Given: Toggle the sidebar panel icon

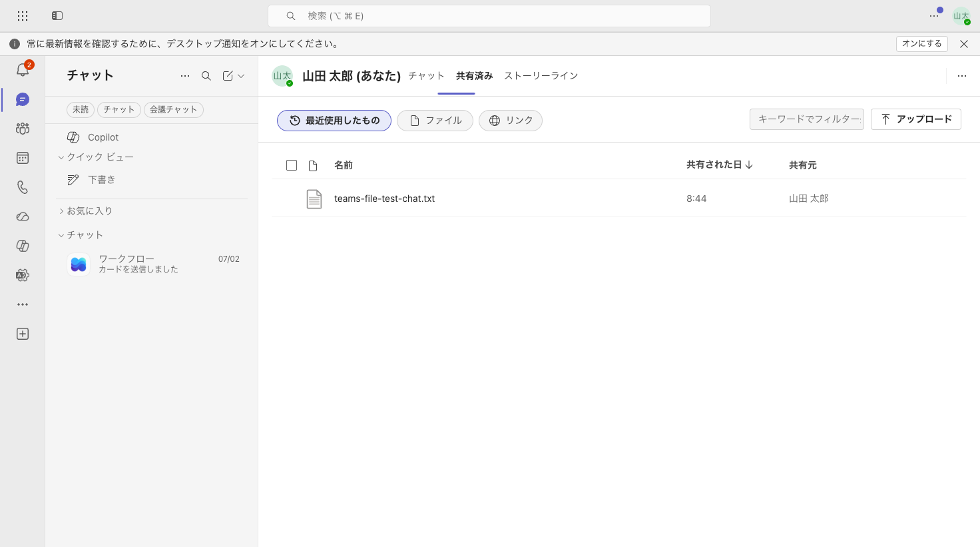Looking at the screenshot, I should [x=57, y=15].
